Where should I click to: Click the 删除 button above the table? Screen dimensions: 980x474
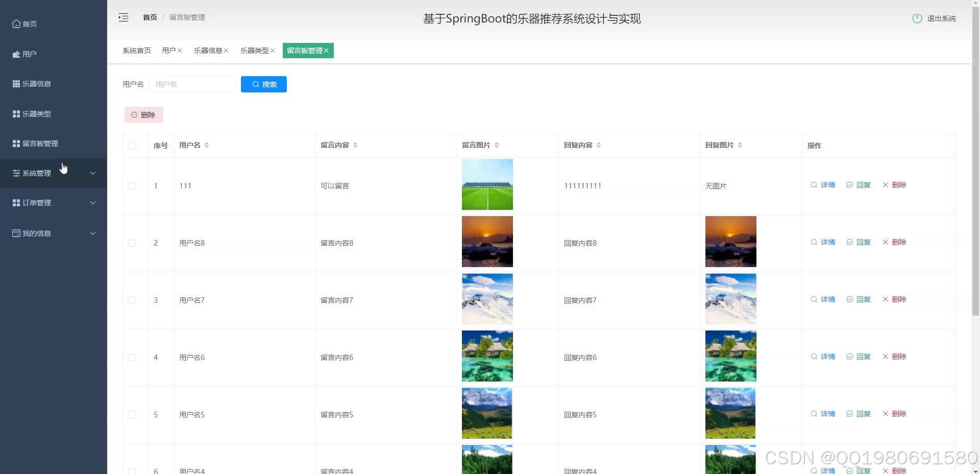tap(143, 114)
